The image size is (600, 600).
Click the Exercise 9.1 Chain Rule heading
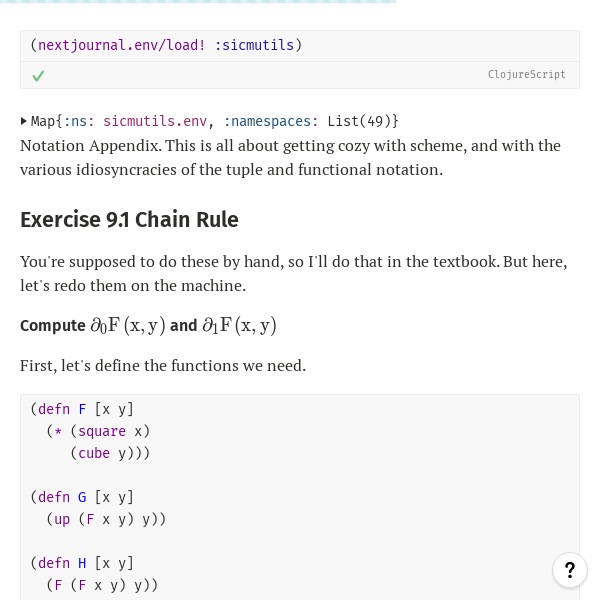coord(129,219)
